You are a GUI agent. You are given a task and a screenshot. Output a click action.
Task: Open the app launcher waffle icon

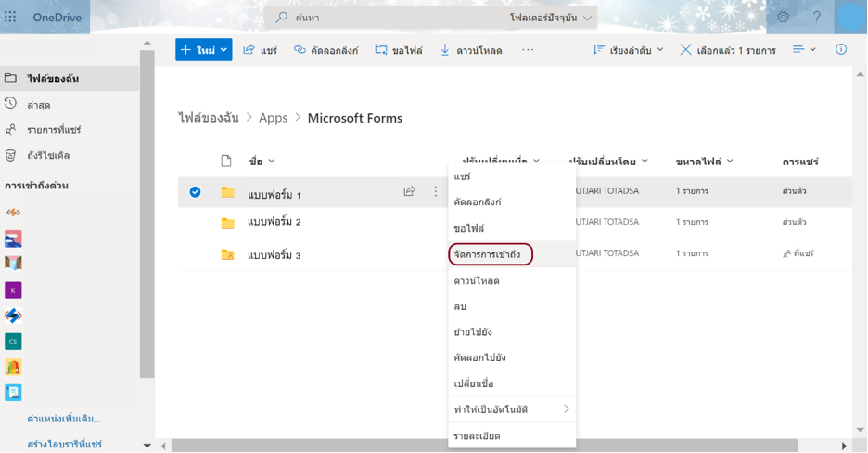[11, 17]
